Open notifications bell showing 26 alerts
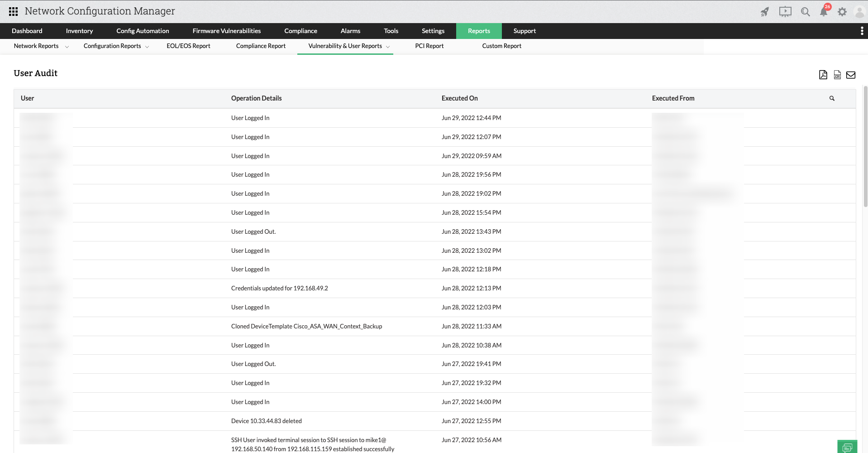This screenshot has height=453, width=868. click(x=824, y=12)
